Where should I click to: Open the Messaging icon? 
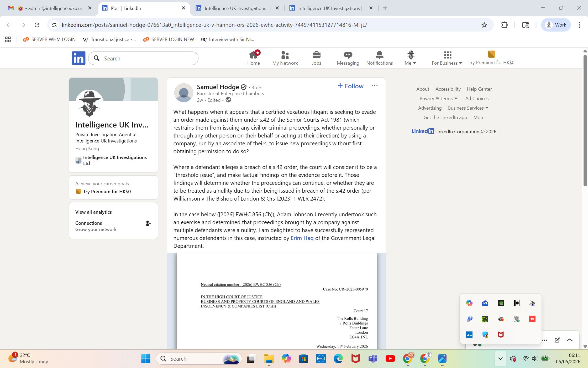348,55
